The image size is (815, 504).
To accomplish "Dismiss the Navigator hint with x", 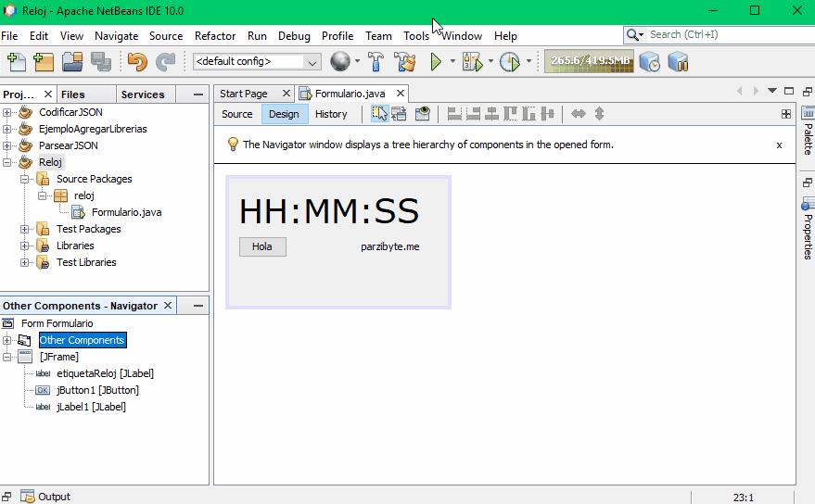I will tap(779, 145).
